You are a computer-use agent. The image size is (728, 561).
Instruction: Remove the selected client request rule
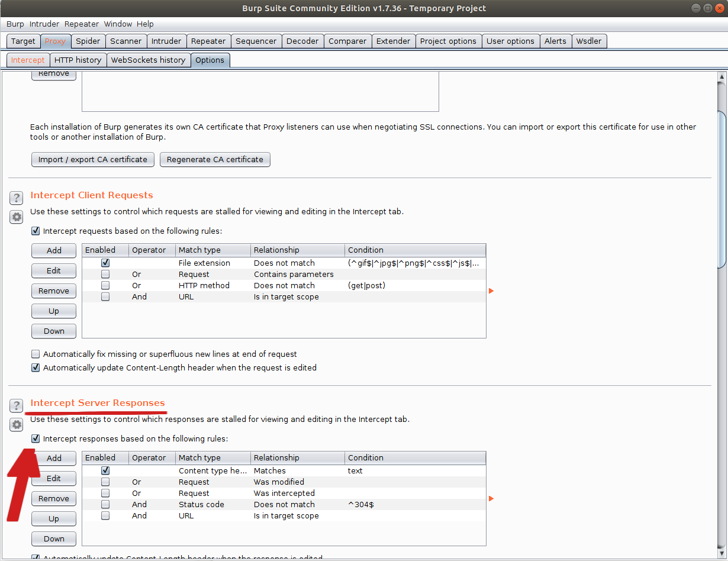coord(54,291)
